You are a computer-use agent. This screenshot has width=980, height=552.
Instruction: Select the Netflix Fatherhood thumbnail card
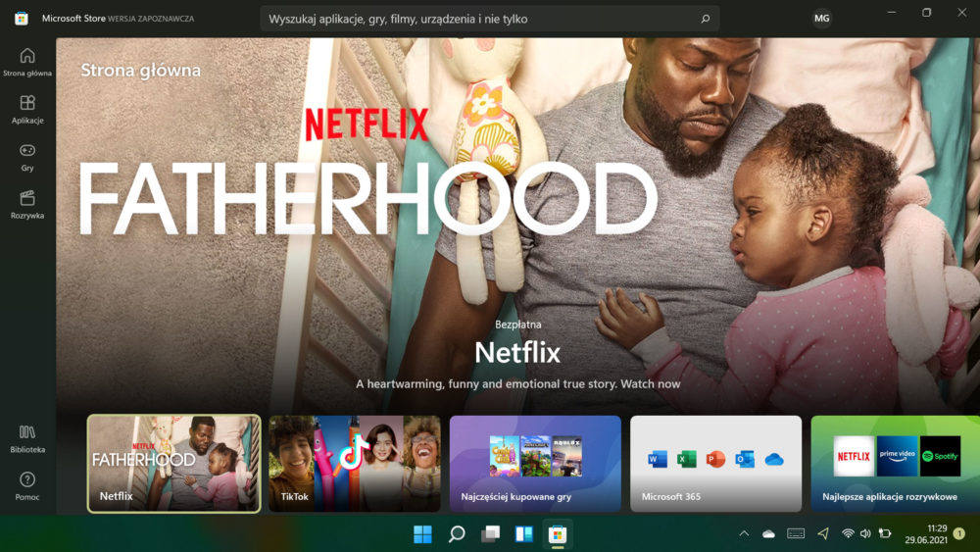173,464
